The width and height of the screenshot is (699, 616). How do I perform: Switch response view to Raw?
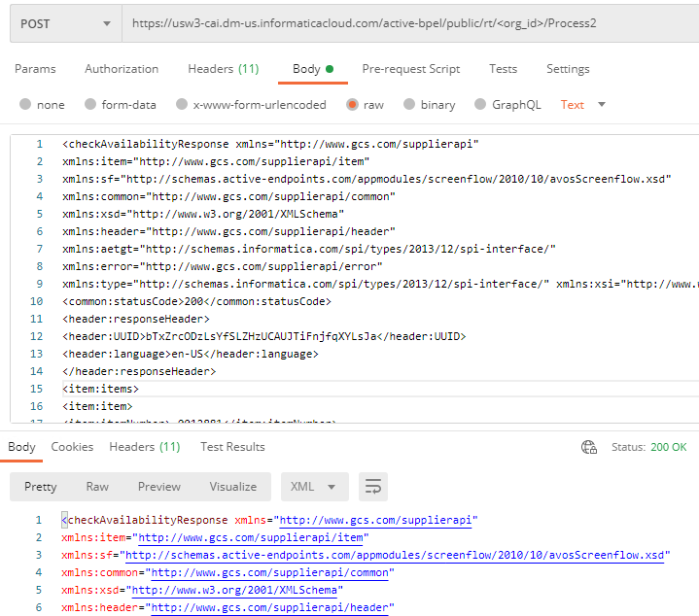[97, 487]
